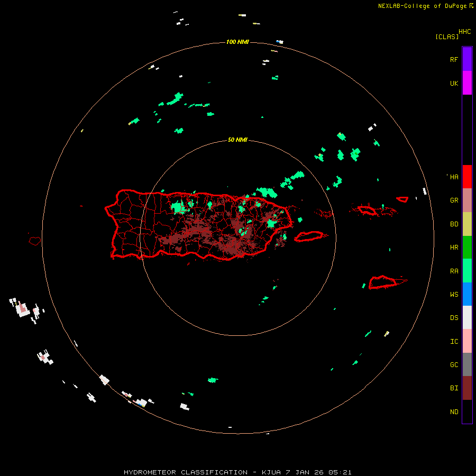The height and width of the screenshot is (476, 476).
Task: Click the 50 NMI range ring label
Action: [x=237, y=140]
